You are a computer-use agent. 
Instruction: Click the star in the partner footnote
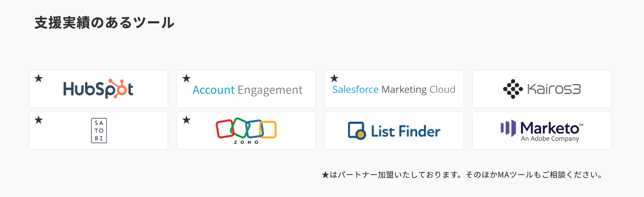click(x=325, y=175)
